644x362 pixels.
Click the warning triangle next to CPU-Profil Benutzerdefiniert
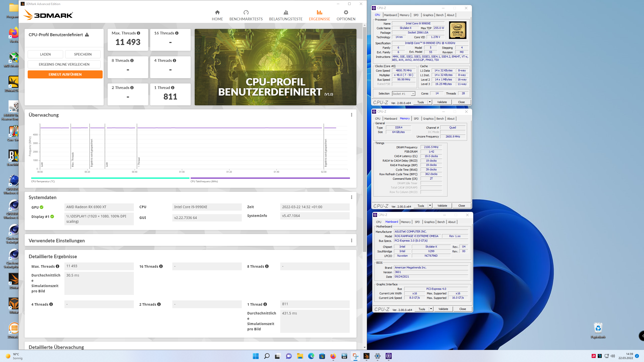click(87, 35)
